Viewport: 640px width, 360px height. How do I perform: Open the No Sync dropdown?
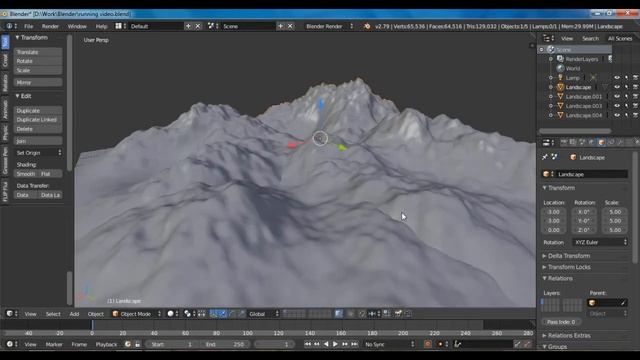coord(389,344)
